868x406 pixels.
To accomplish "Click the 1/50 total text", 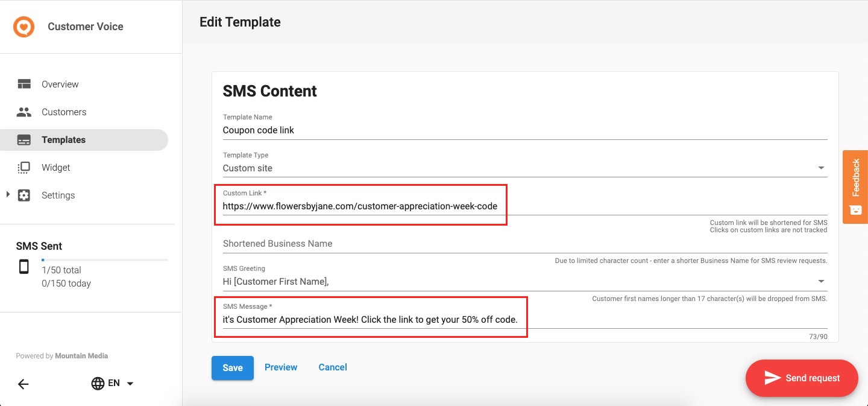I will tap(61, 270).
